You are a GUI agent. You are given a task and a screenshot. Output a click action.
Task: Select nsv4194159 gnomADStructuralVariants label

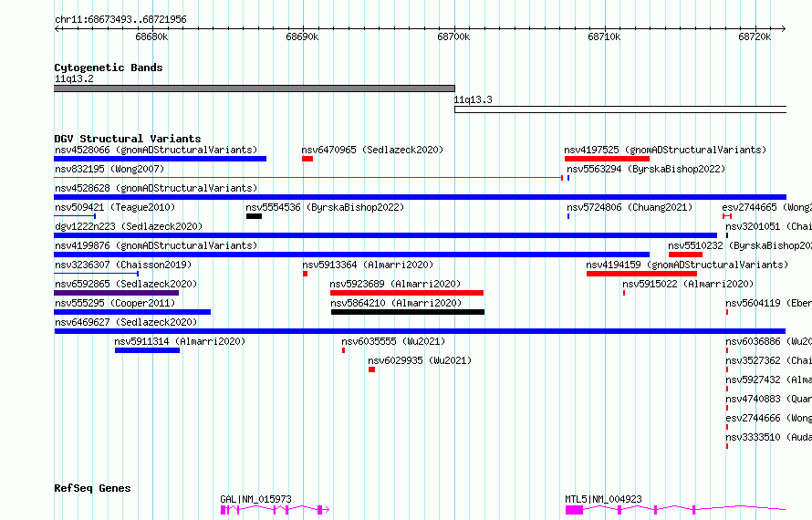pos(687,265)
